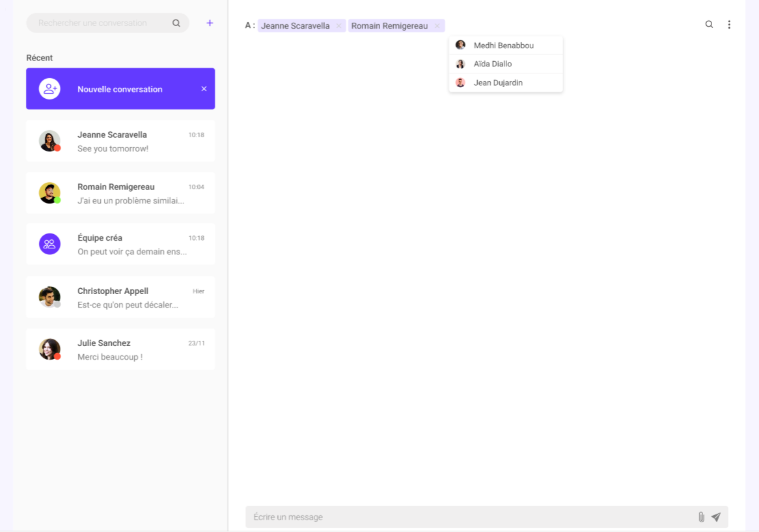759x532 pixels.
Task: Select the Nouvelle conversation entry
Action: [x=120, y=88]
